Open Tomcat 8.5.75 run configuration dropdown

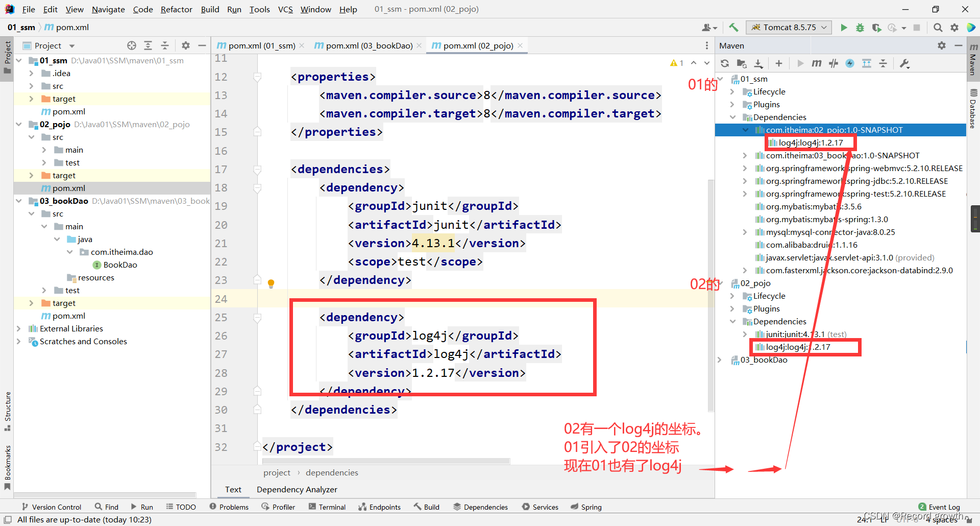coord(789,28)
